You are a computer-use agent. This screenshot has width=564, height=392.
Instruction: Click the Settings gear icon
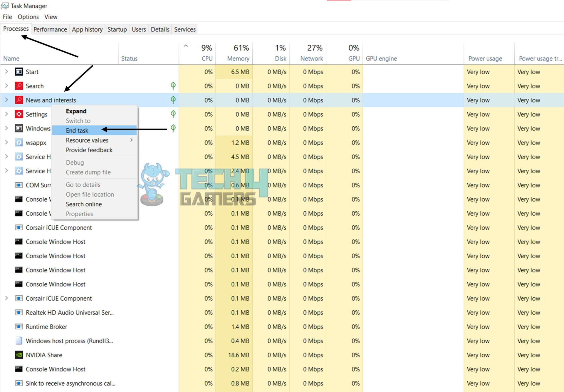pos(19,114)
